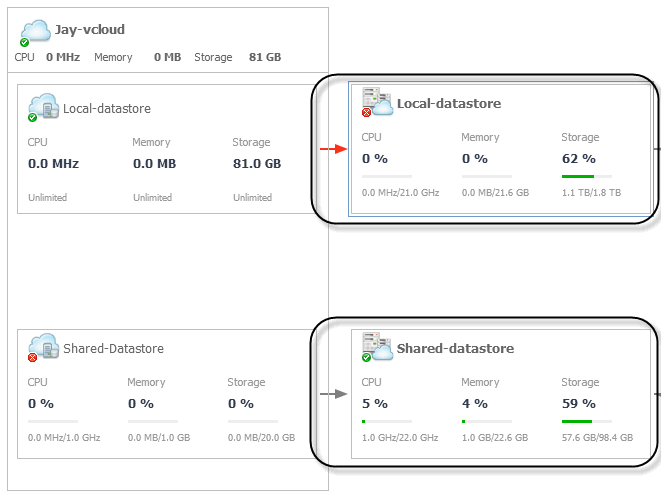Viewport: 661px width, 498px height.
Task: Click the 4 % memory usage bar
Action: coord(486,421)
